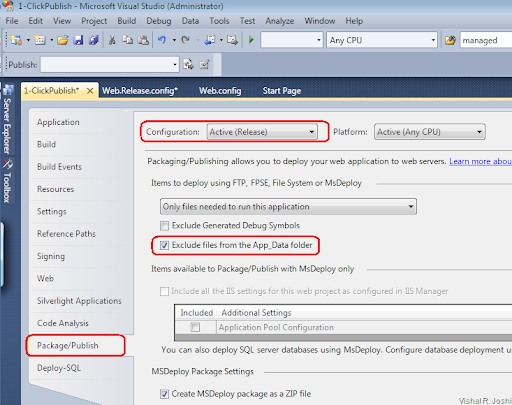Open the Help menu
This screenshot has width=512, height=405.
coord(354,21)
